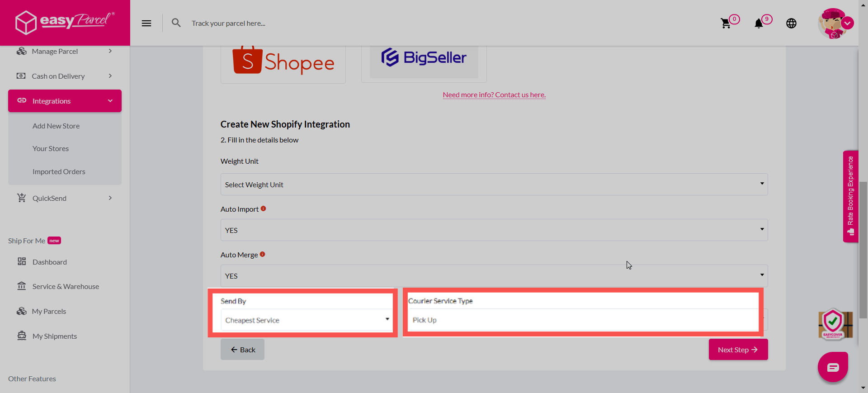Open My Parcels page

(49, 311)
